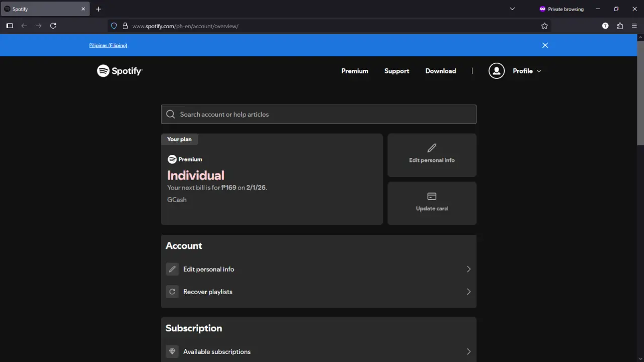Click the address bar showing the Spotify URL
Image resolution: width=644 pixels, height=362 pixels.
pos(330,26)
